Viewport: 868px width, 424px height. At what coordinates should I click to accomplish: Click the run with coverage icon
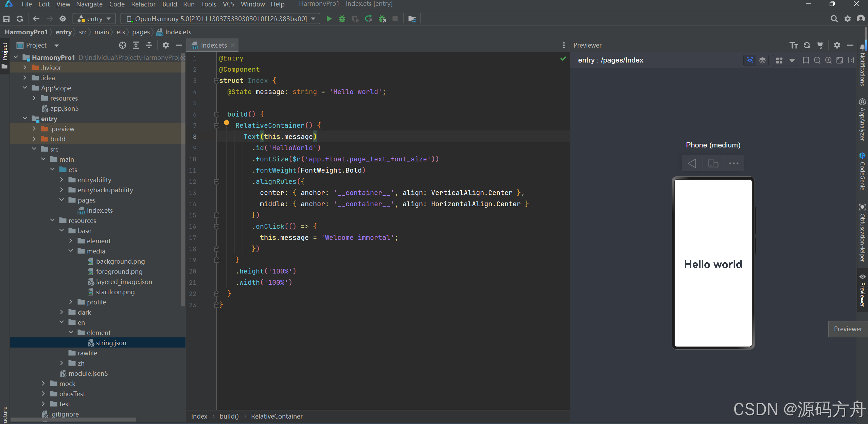tap(355, 19)
